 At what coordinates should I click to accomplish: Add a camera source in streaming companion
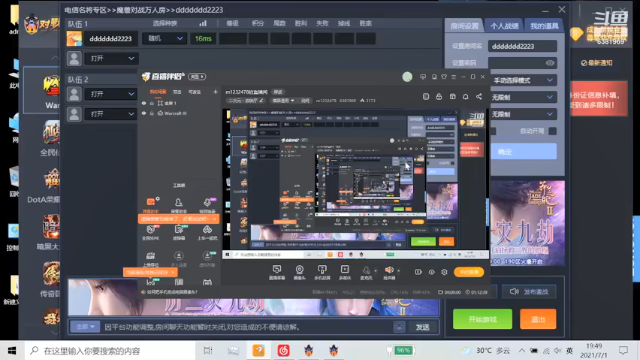(x=299, y=272)
